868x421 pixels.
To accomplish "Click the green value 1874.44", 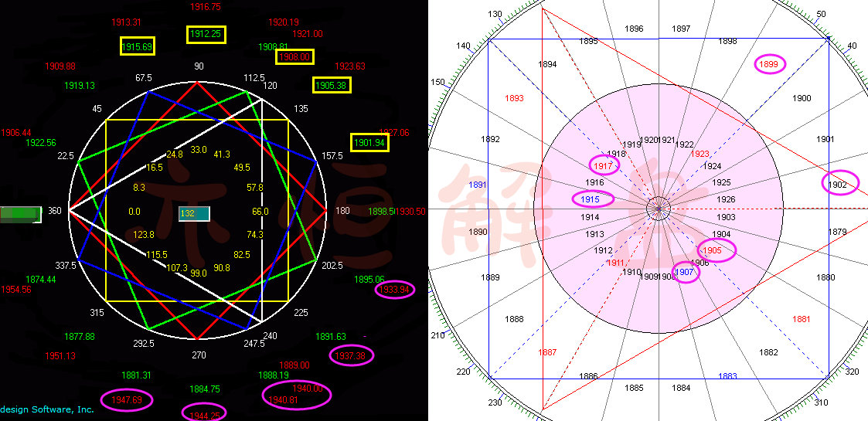I will pos(40,280).
